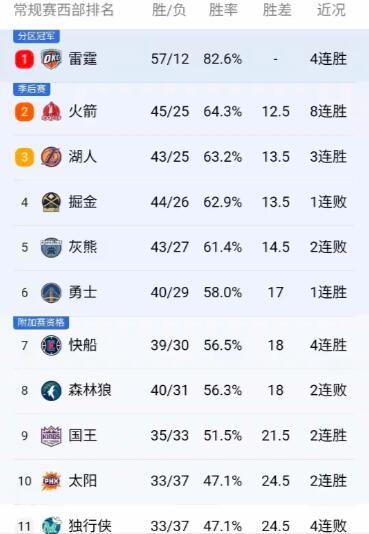Tap the 分区冠军 label tag
This screenshot has width=369, height=534.
36,36
